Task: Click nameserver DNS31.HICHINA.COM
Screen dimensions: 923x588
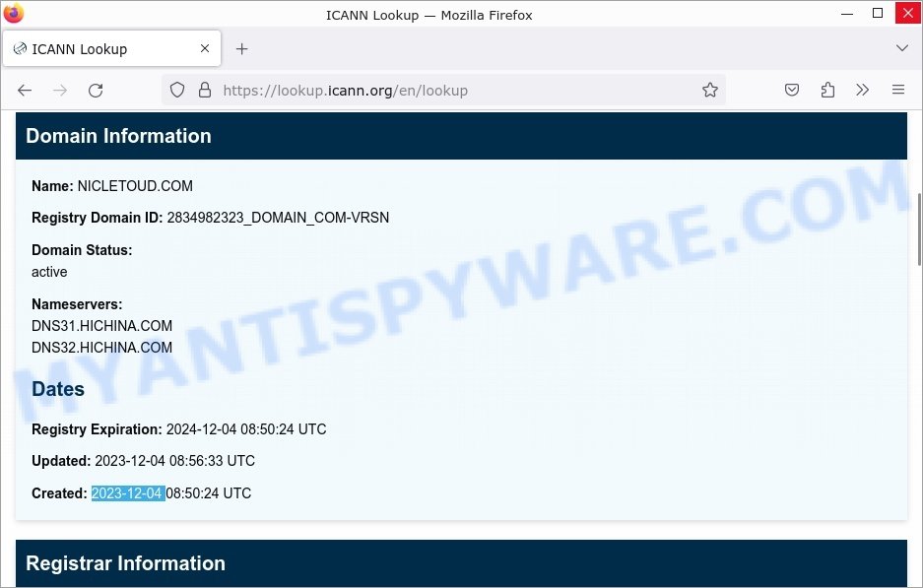Action: (x=101, y=325)
